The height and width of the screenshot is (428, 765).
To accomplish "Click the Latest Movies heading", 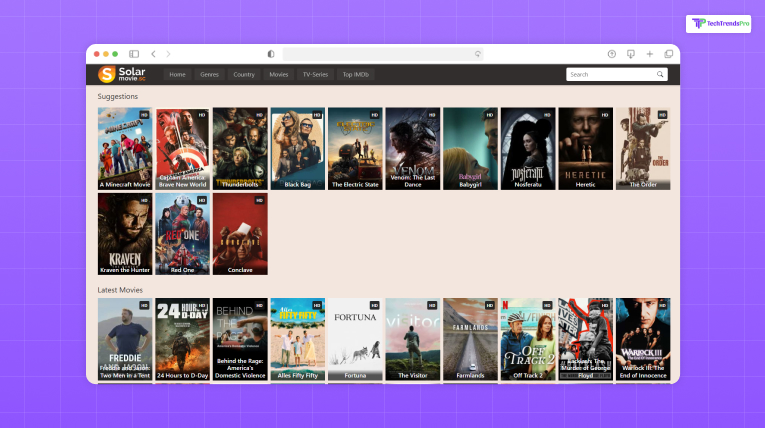I will pyautogui.click(x=120, y=290).
